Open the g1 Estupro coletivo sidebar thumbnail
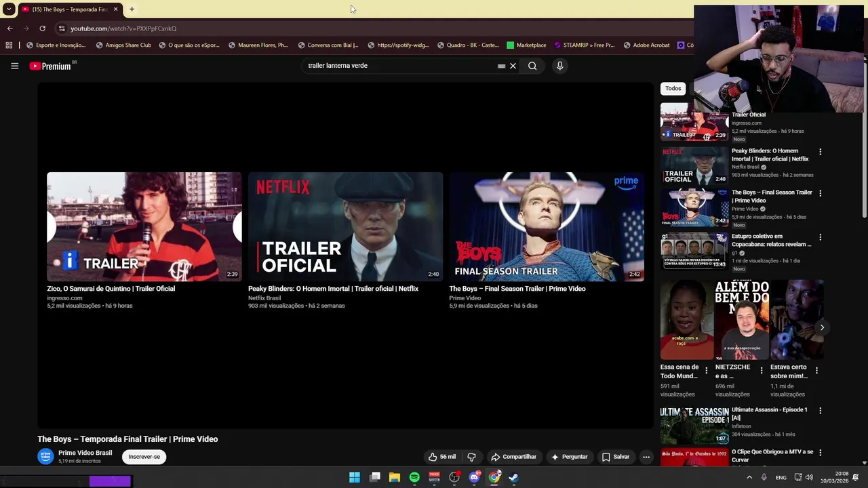 pos(694,251)
